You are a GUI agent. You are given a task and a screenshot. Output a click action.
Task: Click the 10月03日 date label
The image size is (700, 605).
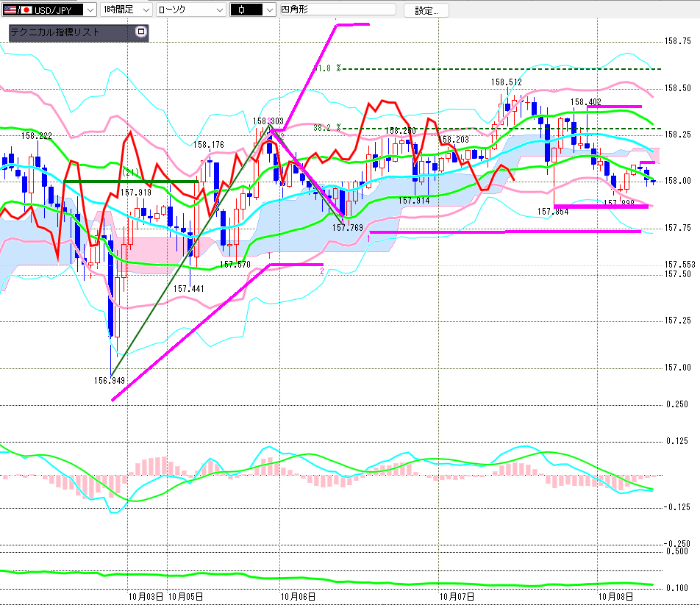pos(146,596)
